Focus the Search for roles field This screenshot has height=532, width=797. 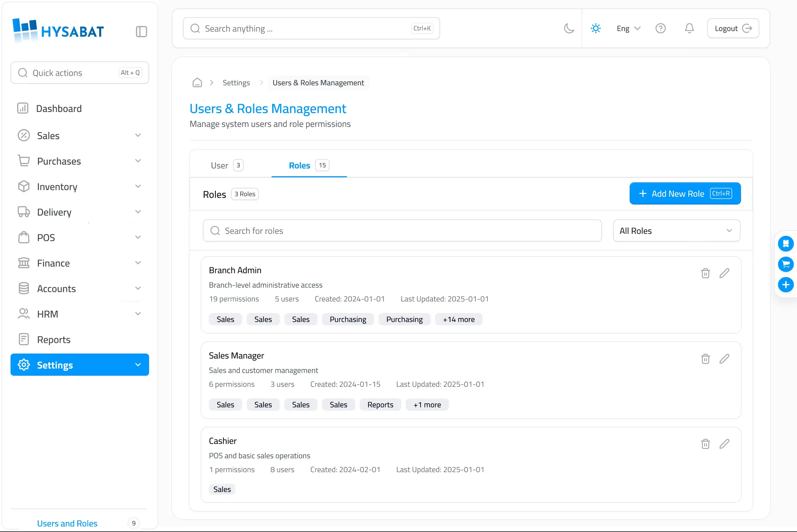[402, 231]
